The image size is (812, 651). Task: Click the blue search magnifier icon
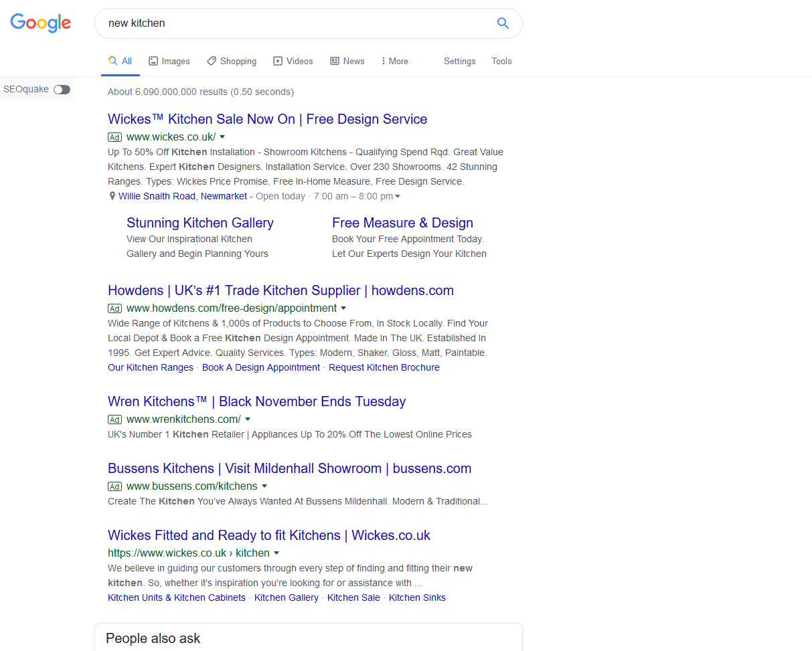coord(503,23)
